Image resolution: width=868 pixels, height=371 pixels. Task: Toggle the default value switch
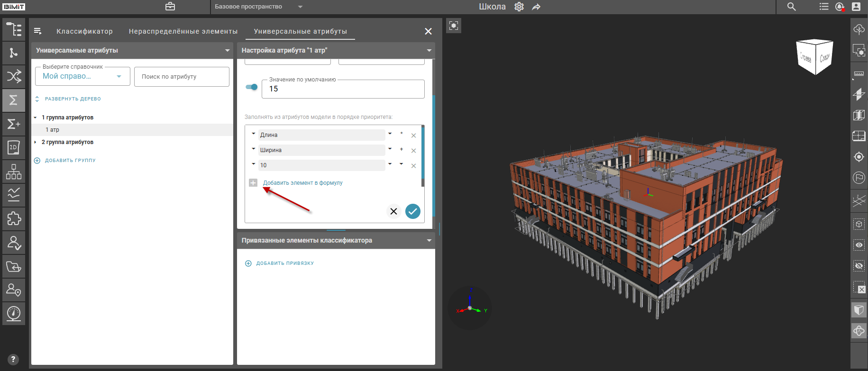[x=251, y=87]
